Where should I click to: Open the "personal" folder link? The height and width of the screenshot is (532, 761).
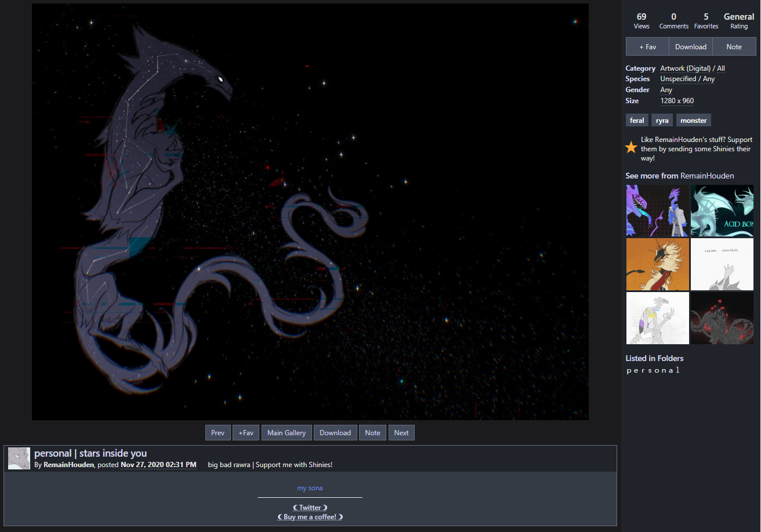coord(653,370)
